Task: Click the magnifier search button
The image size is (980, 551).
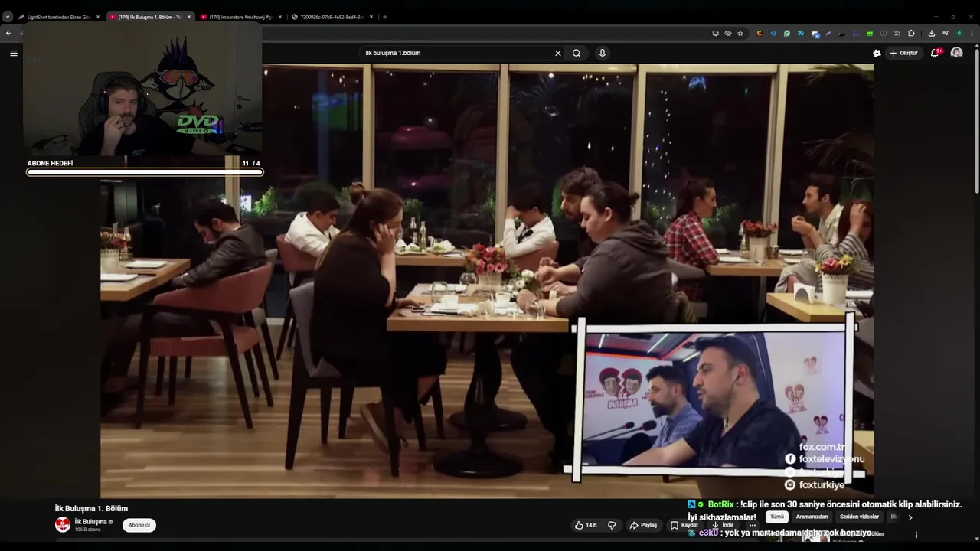Action: click(577, 53)
